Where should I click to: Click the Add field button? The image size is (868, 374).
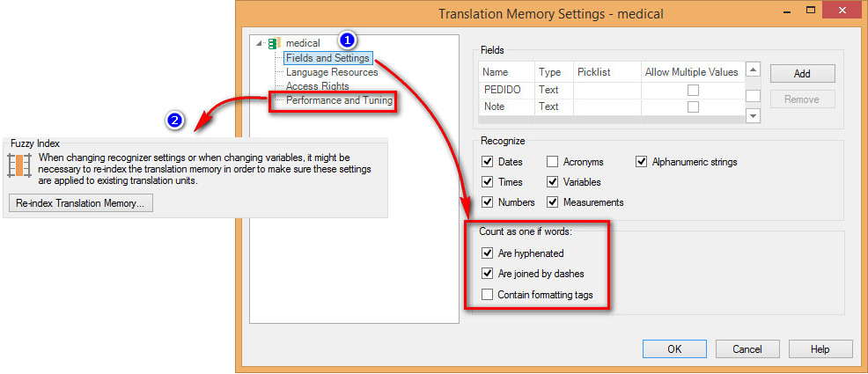coord(801,74)
